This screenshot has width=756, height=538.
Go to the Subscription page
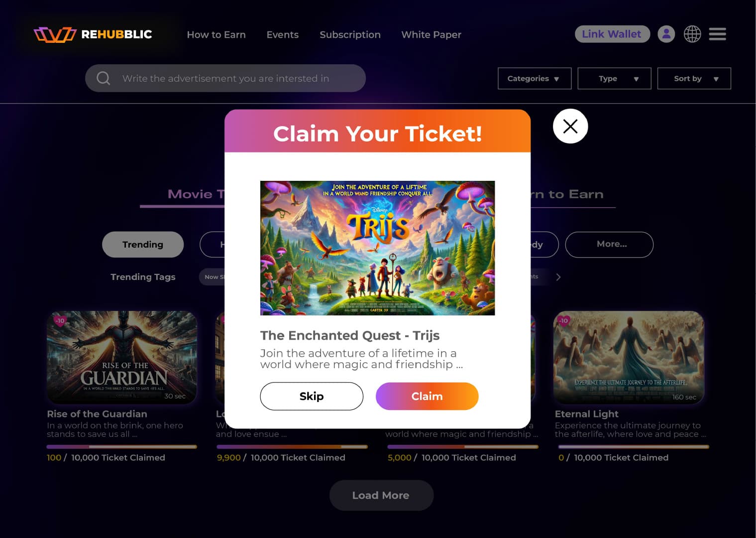click(x=350, y=35)
